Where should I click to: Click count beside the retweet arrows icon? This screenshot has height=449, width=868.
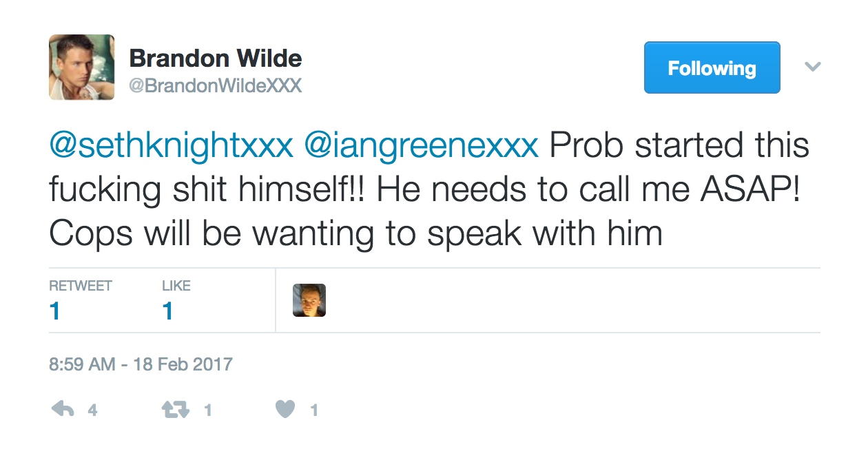[x=208, y=411]
